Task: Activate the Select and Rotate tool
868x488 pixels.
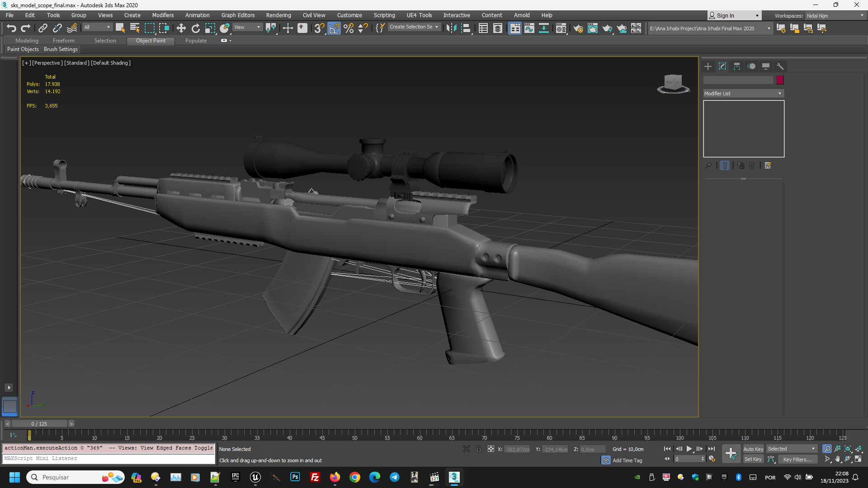Action: click(x=195, y=28)
